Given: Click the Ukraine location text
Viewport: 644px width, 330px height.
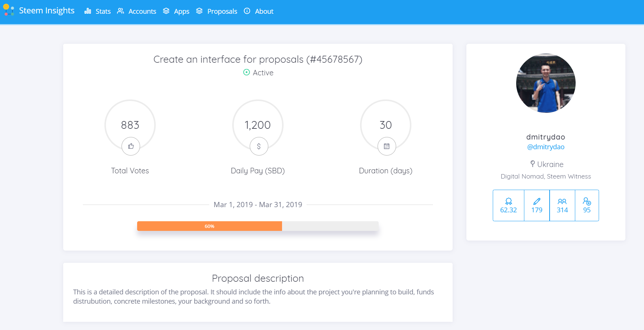Looking at the screenshot, I should click(x=550, y=164).
